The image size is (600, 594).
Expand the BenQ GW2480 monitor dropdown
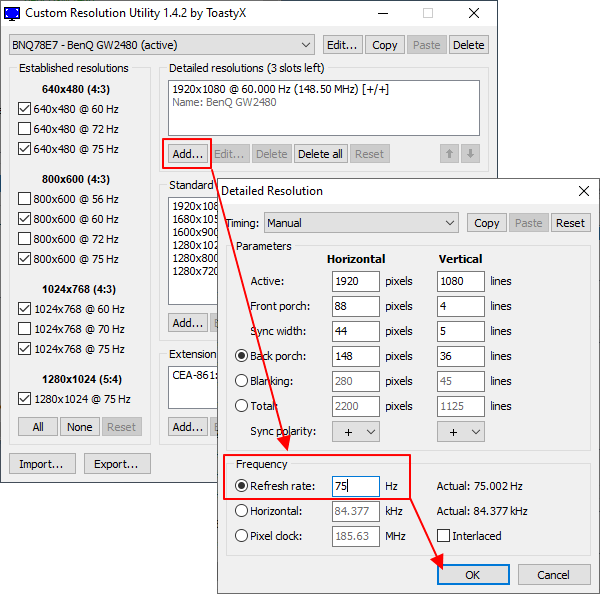pyautogui.click(x=162, y=45)
